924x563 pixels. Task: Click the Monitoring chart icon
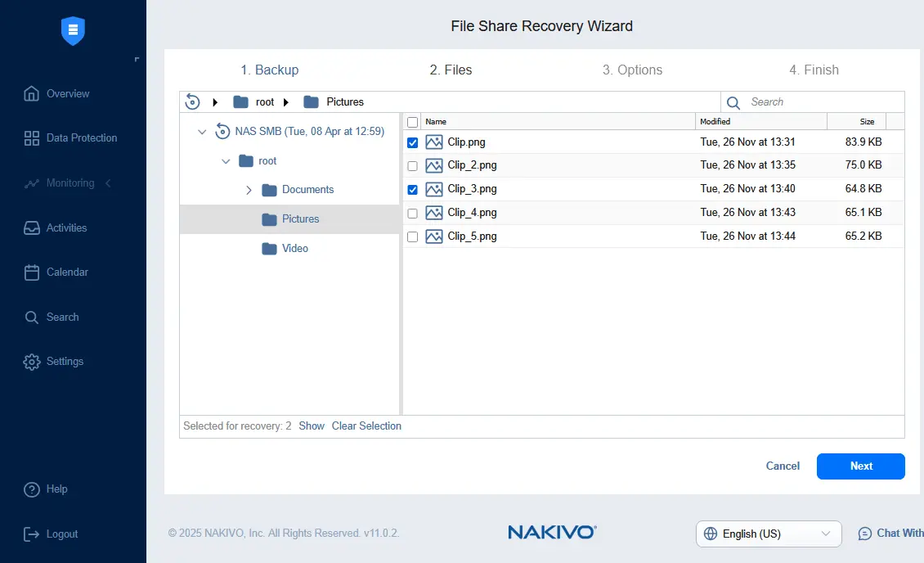pyautogui.click(x=31, y=183)
